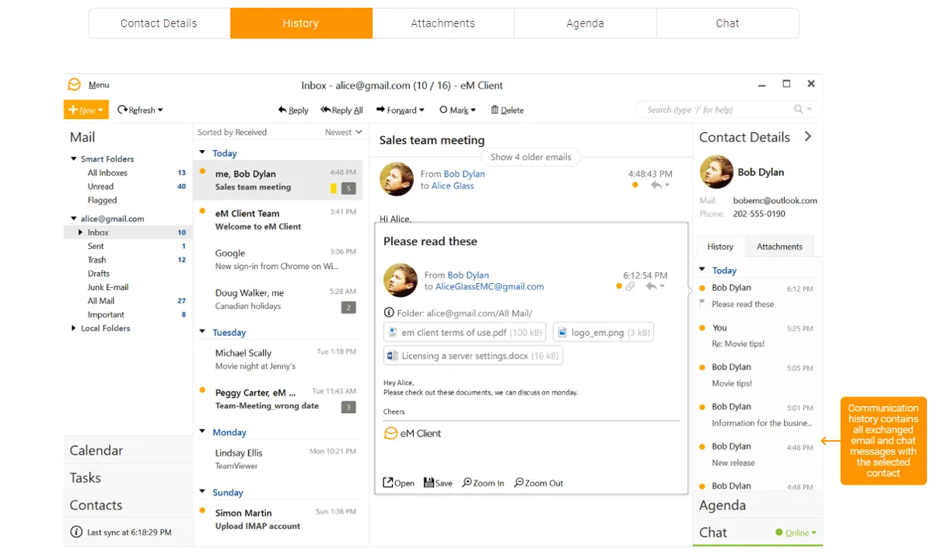Click the search magnifier icon
The width and height of the screenshot is (941, 560).
click(798, 110)
